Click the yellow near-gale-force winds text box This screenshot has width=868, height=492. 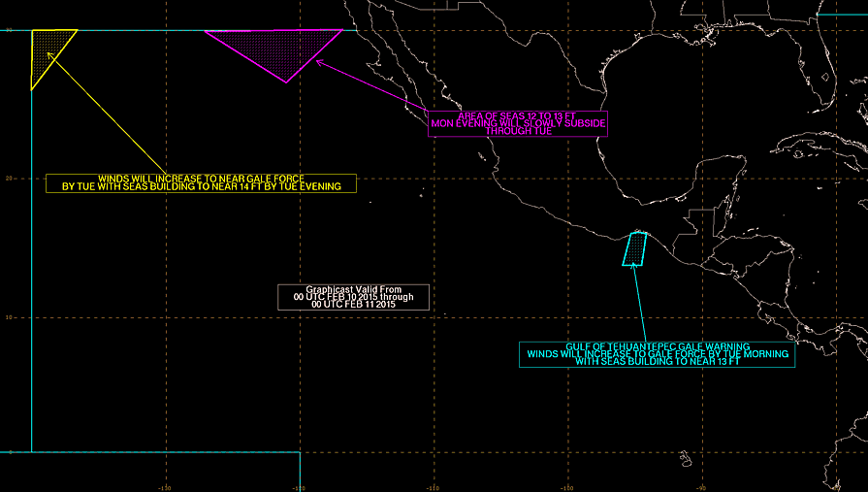201,183
